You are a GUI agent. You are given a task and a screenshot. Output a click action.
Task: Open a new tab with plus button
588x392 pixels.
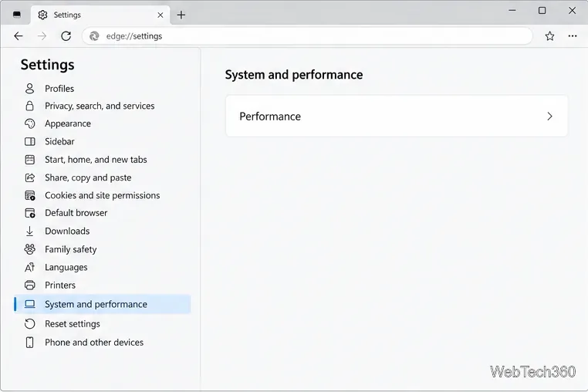[181, 15]
